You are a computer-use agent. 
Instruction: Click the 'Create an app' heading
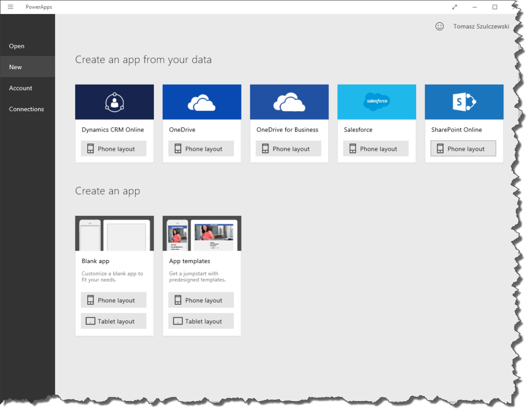108,191
